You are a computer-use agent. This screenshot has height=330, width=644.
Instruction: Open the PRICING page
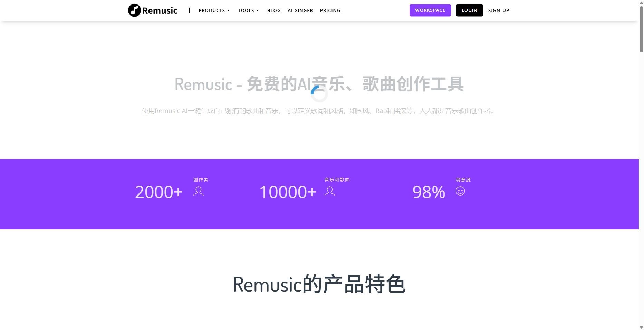[330, 10]
